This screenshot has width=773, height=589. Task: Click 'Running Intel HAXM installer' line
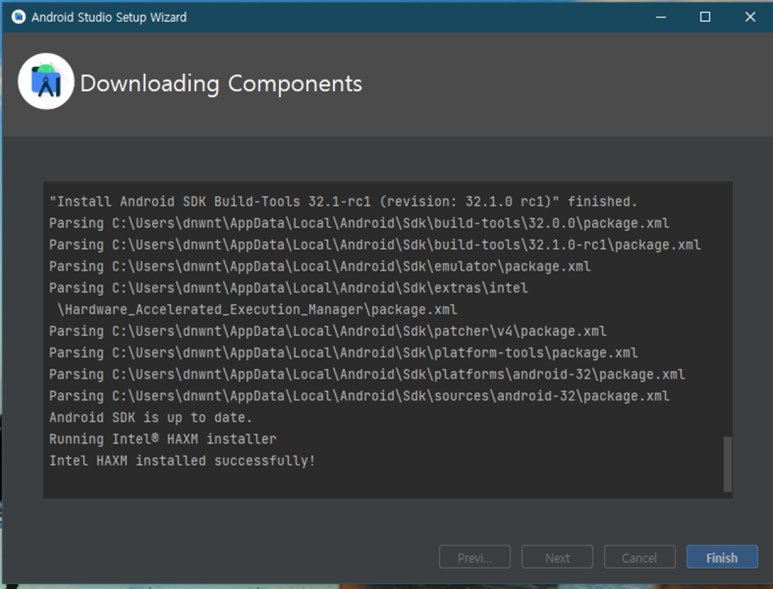pyautogui.click(x=163, y=439)
